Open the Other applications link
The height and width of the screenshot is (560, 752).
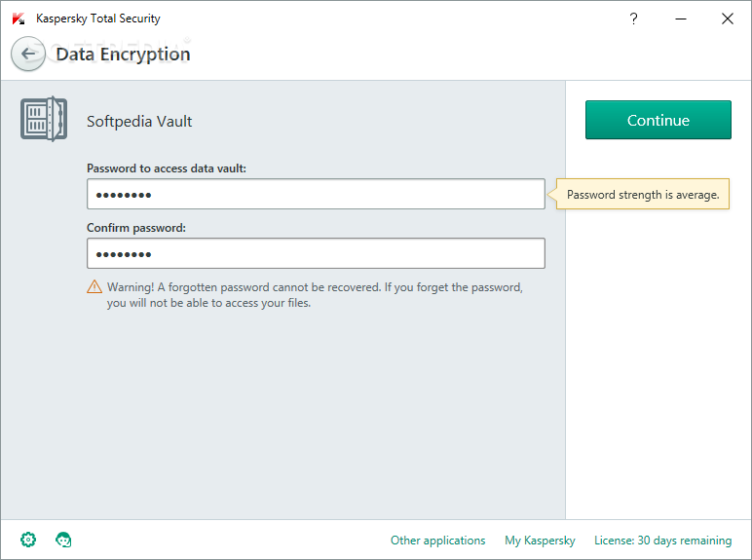point(437,541)
